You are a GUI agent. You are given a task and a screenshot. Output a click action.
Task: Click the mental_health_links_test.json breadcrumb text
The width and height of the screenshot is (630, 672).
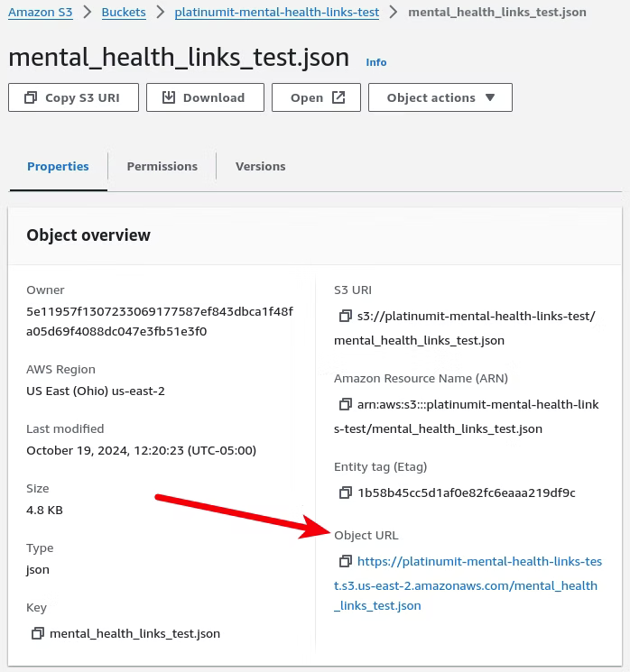[497, 12]
